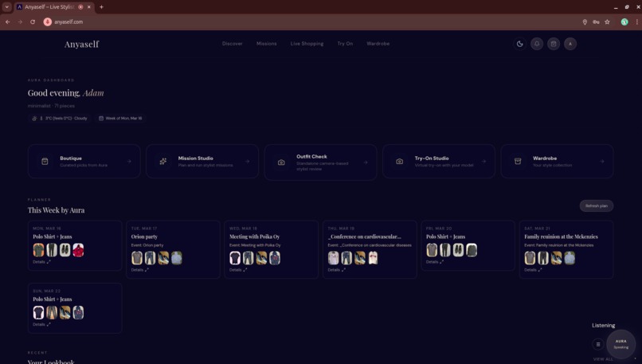Expand Details for Meeting with Poika Oy
The image size is (642, 364).
click(x=238, y=270)
